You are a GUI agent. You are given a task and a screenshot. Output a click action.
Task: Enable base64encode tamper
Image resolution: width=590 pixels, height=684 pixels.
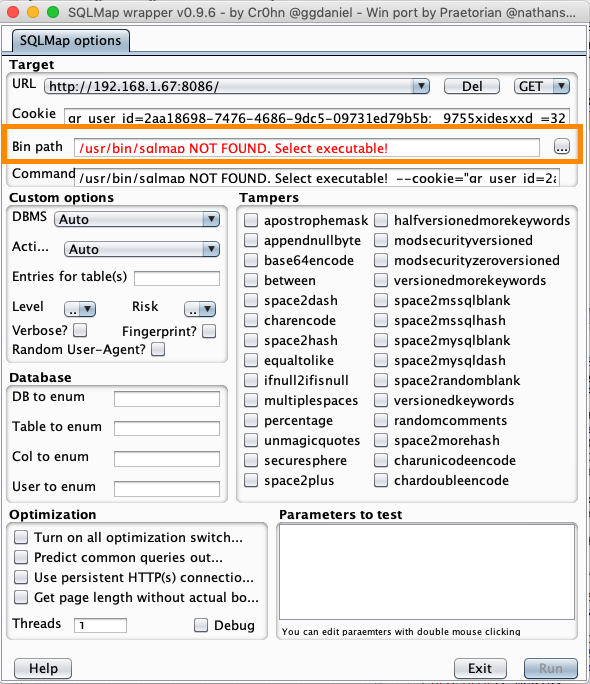pos(251,260)
